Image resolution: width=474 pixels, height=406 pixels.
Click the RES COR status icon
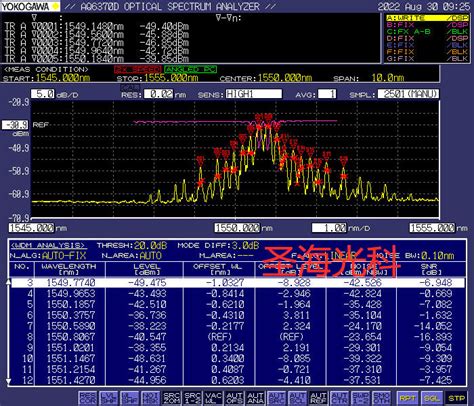[x=88, y=398]
